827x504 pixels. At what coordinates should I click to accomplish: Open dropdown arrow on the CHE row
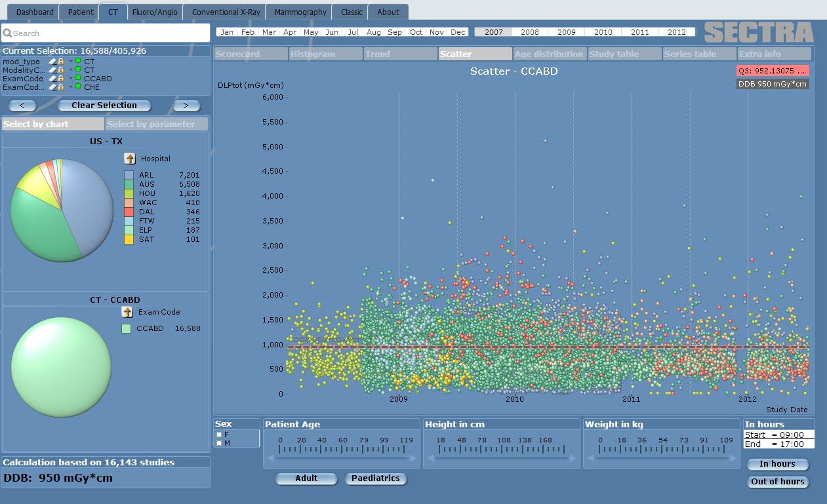[70, 87]
